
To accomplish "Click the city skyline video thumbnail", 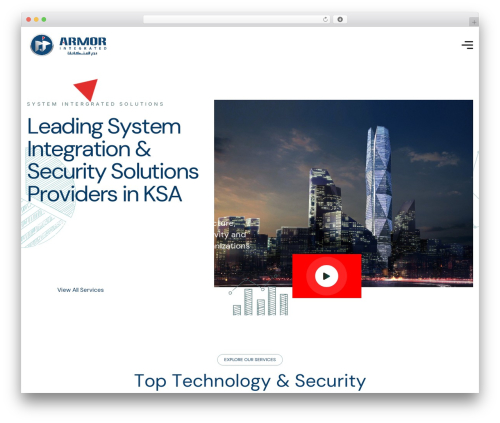I will point(343,193).
